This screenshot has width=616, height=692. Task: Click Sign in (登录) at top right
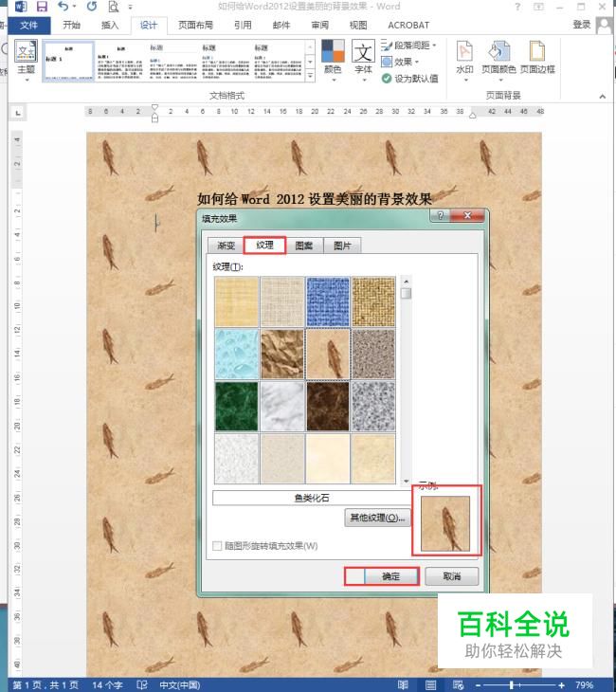[582, 25]
